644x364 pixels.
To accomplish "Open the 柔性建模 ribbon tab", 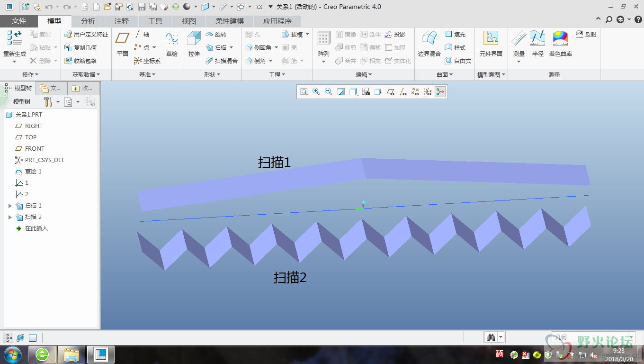I will click(x=230, y=21).
